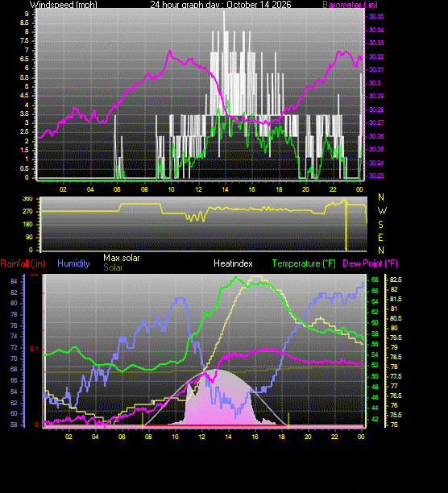
Task: Click the W compass direction label
Action: [382, 211]
